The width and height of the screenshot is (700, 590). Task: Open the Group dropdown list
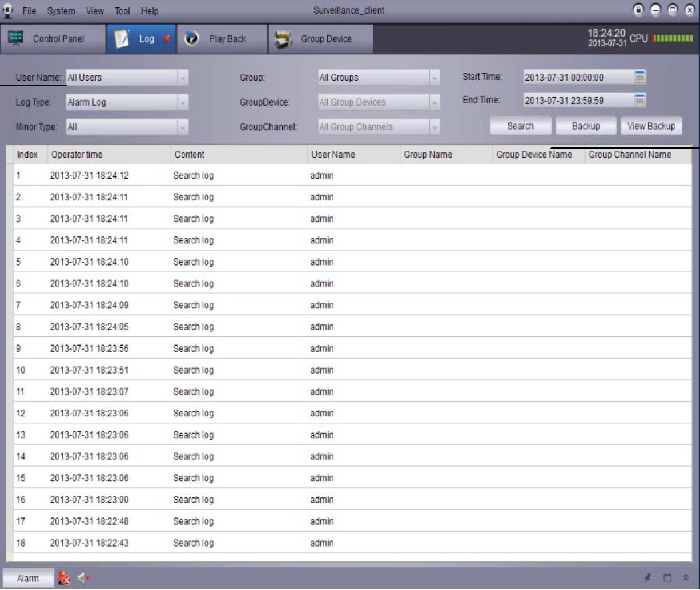[x=435, y=78]
